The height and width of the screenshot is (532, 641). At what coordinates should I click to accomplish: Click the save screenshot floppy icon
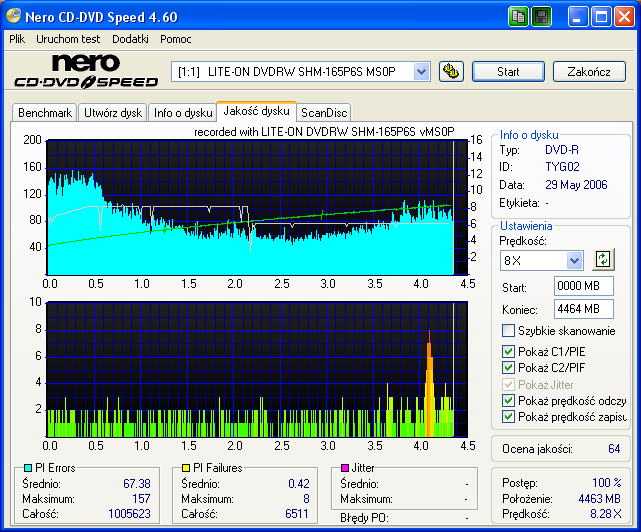point(541,17)
